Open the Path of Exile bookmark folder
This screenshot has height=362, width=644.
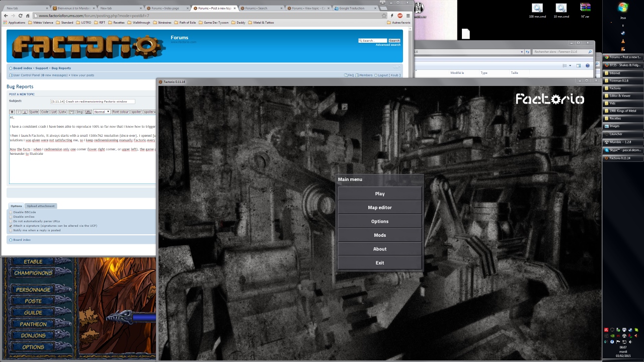click(185, 23)
